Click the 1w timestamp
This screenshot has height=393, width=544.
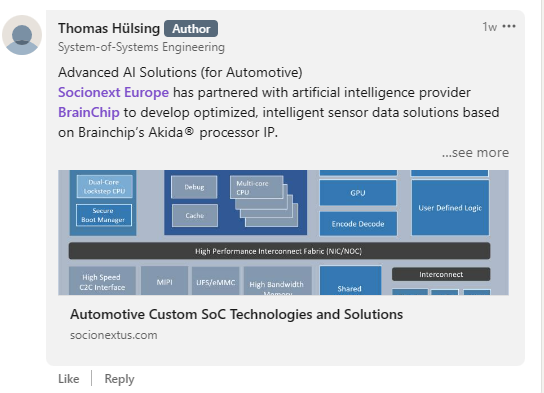[490, 27]
